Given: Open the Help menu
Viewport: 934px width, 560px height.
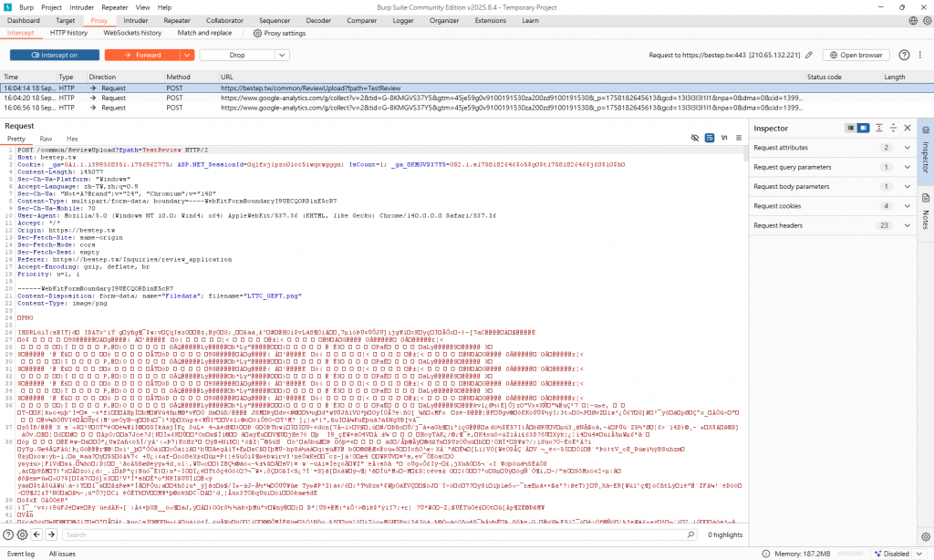Looking at the screenshot, I should point(164,7).
